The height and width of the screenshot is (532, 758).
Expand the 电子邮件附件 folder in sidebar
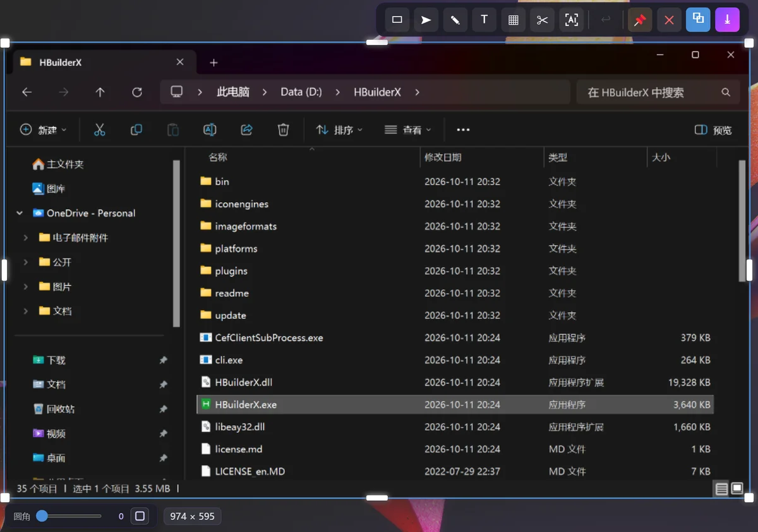[25, 238]
